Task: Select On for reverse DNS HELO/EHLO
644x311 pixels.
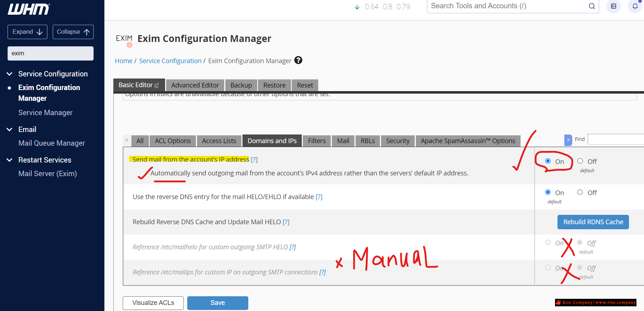Action: pos(548,192)
